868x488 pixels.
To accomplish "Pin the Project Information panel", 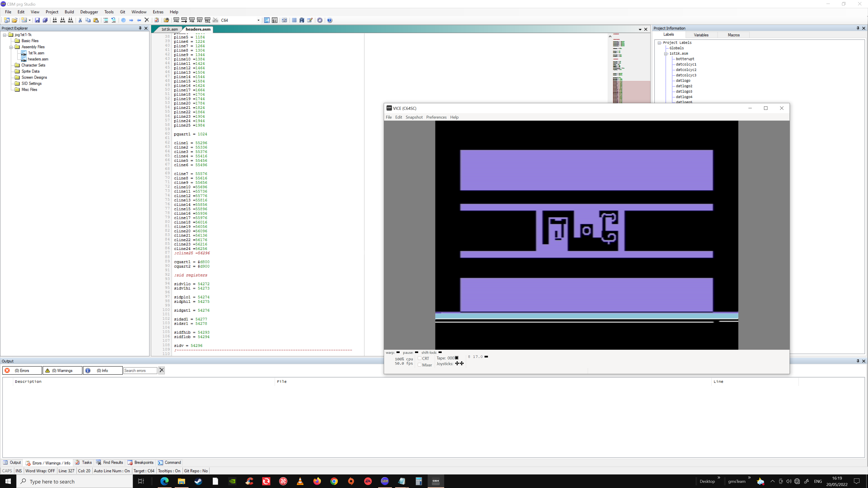I will 858,28.
